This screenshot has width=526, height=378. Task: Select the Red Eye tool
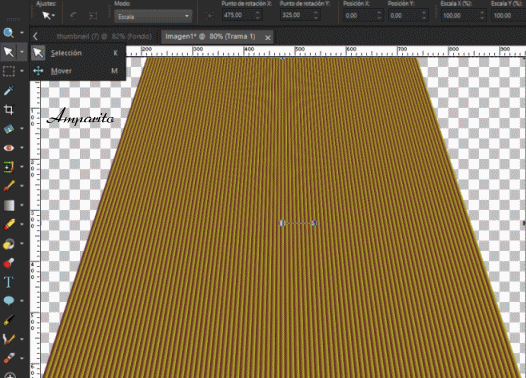pos(9,148)
